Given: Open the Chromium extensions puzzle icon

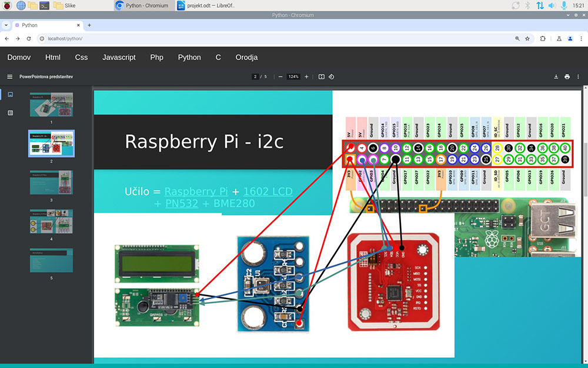Looking at the screenshot, I should [x=543, y=38].
